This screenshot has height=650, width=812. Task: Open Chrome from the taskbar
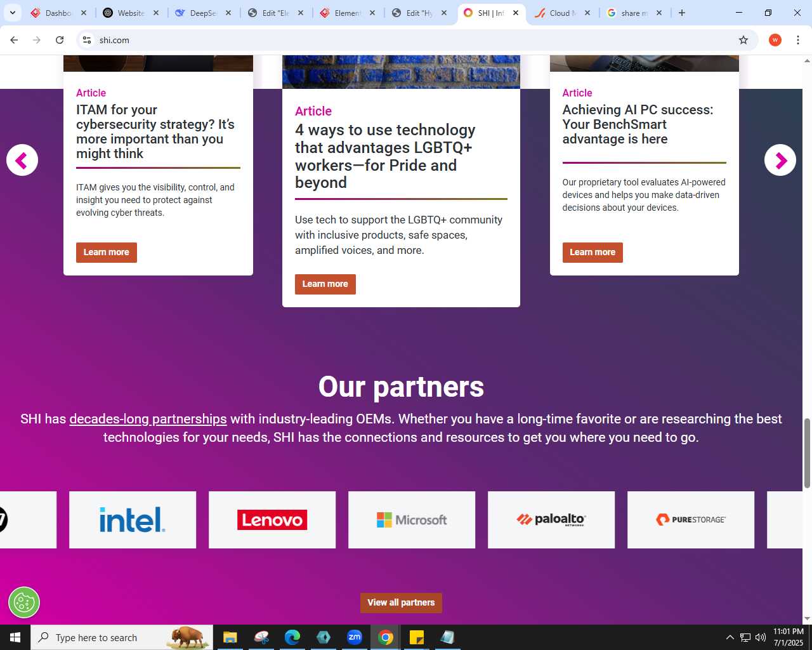(x=386, y=637)
